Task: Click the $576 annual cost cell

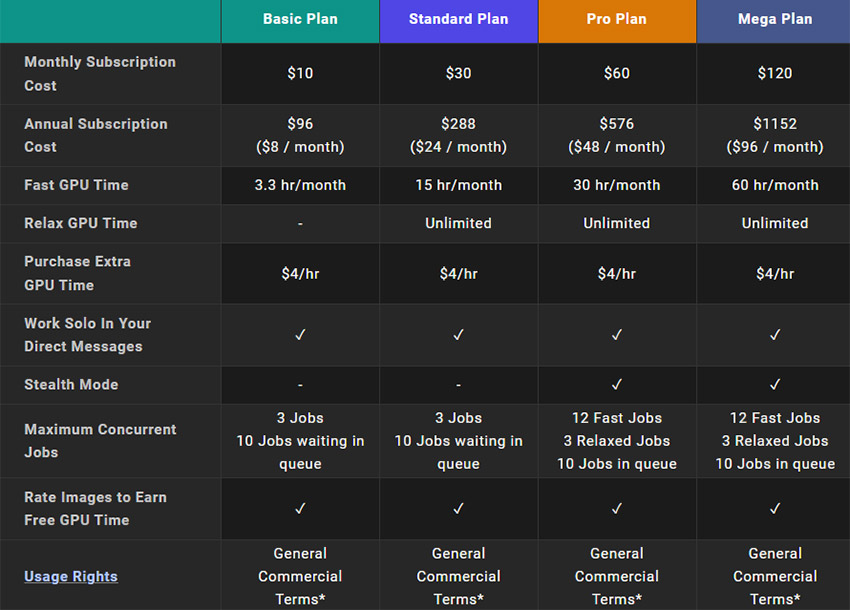Action: pyautogui.click(x=617, y=136)
